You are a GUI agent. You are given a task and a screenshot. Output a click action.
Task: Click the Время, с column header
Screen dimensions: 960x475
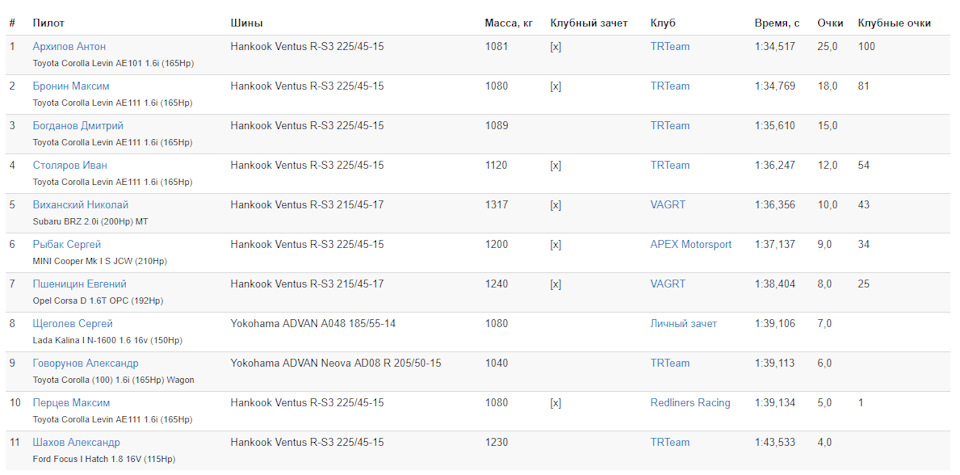[x=777, y=23]
